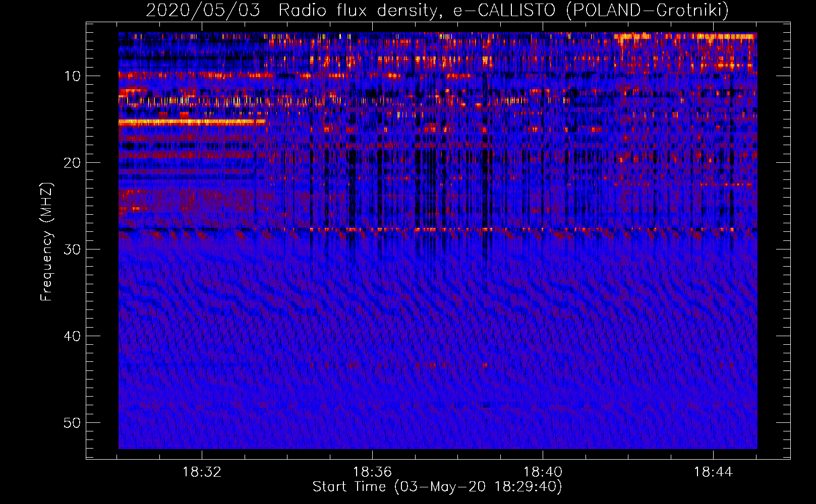
Task: Click the 18:36 time tick label
Action: tap(372, 472)
